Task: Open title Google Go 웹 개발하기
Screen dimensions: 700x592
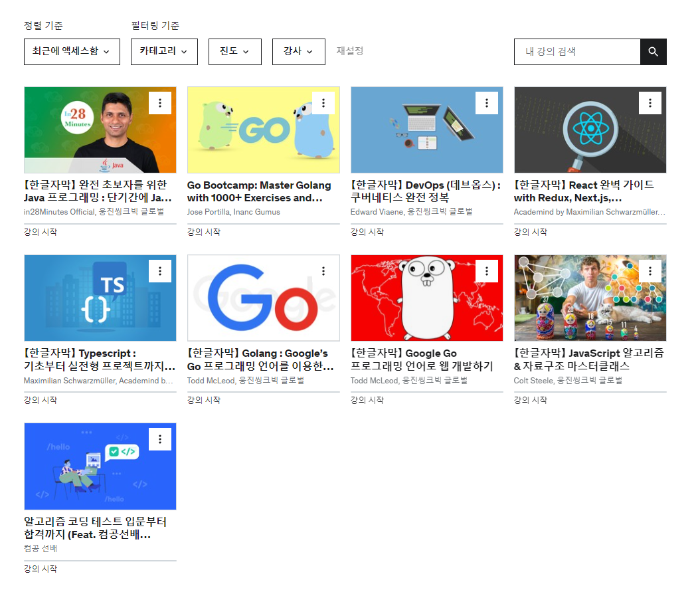Action: click(x=422, y=359)
